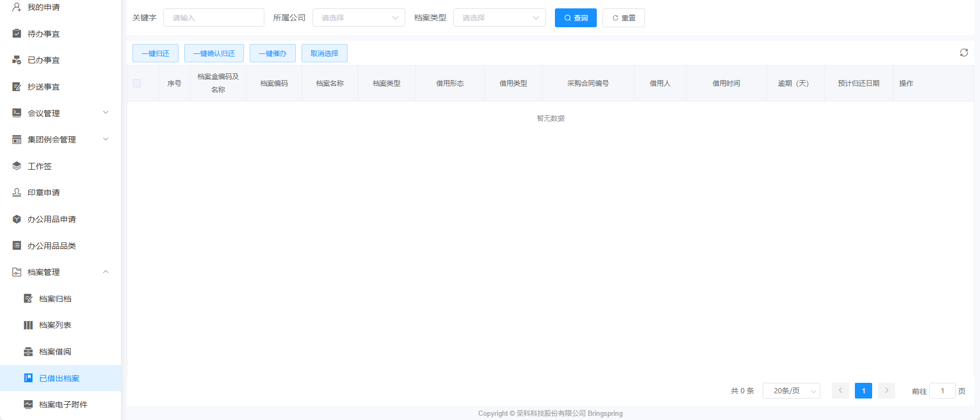The width and height of the screenshot is (980, 420).
Task: Click the 待办事宜 clipboard icon in sidebar
Action: 17,34
